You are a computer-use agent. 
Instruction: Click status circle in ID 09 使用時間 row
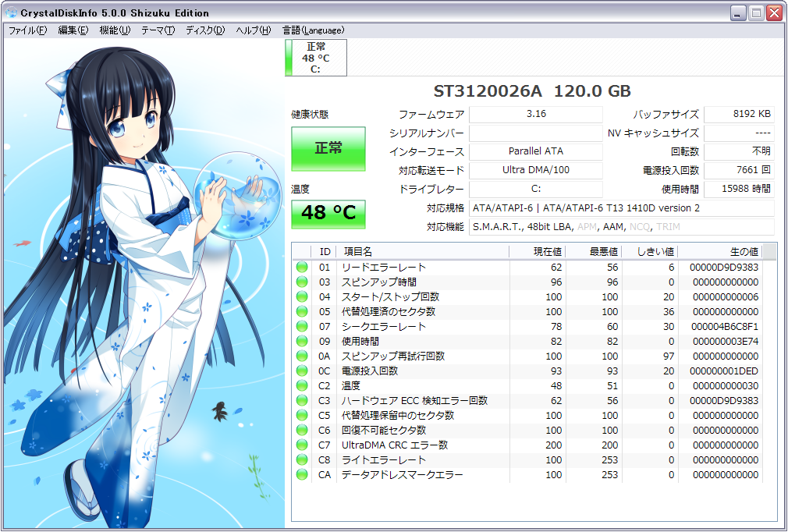click(x=301, y=341)
